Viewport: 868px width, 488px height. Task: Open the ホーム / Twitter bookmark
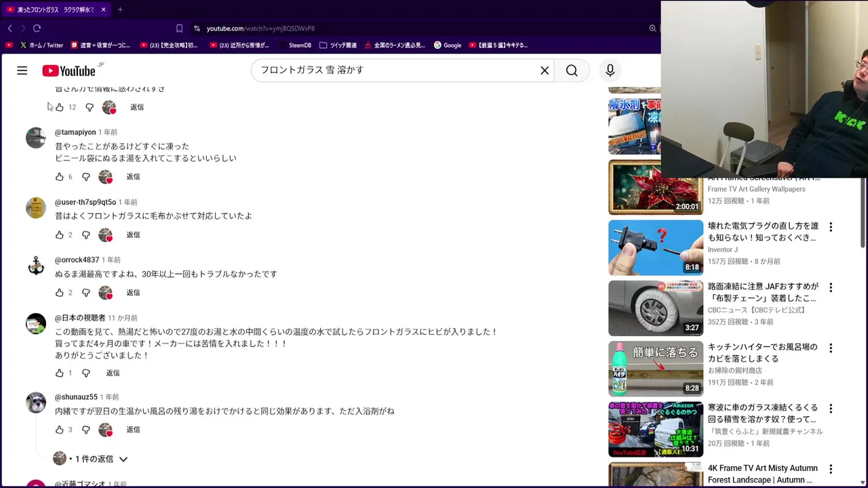tap(41, 45)
